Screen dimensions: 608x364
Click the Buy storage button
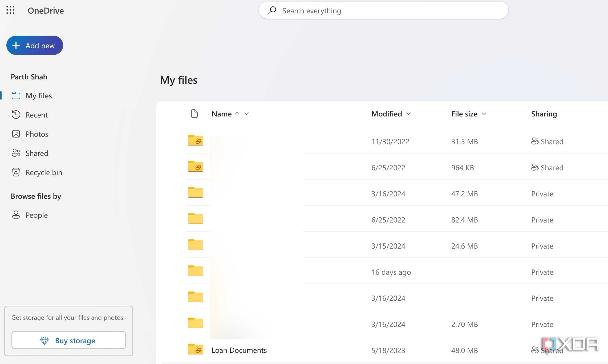[x=69, y=340]
